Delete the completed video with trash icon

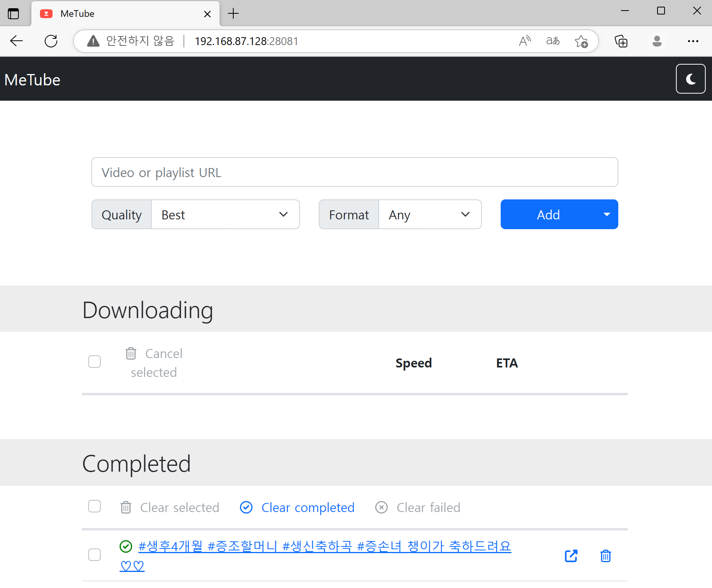pyautogui.click(x=606, y=555)
